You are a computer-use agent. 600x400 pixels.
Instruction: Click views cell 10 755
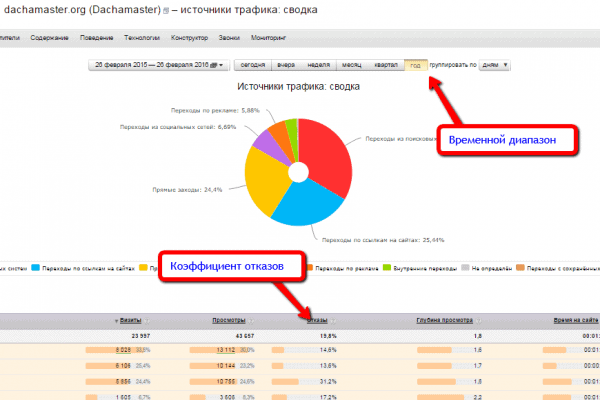(x=226, y=382)
